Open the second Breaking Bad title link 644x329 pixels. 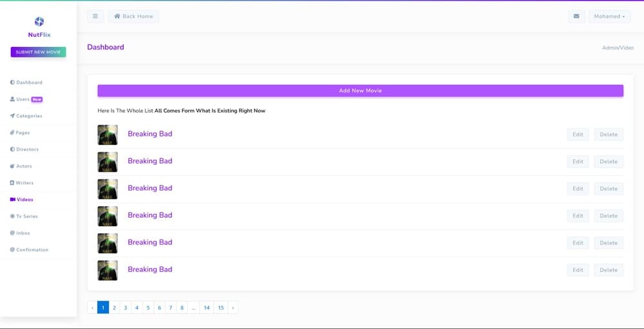pos(150,161)
